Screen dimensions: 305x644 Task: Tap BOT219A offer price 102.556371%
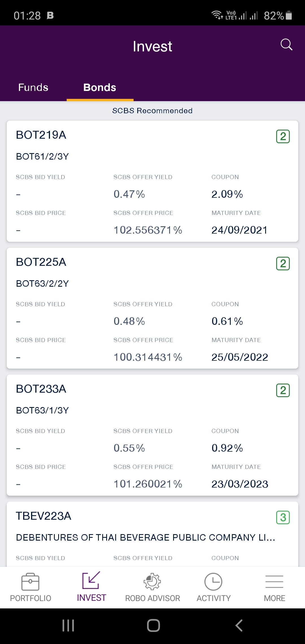pos(148,230)
